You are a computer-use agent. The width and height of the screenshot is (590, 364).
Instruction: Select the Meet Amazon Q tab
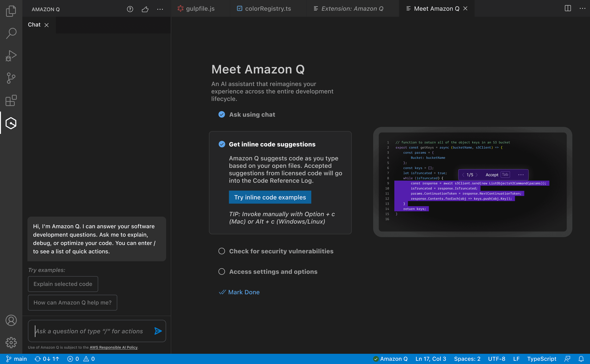[436, 8]
